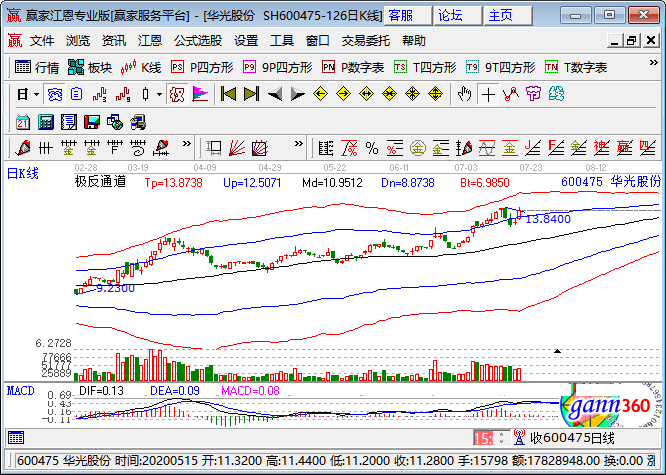Click the yellow right-arrow diamond icon

click(x=343, y=94)
